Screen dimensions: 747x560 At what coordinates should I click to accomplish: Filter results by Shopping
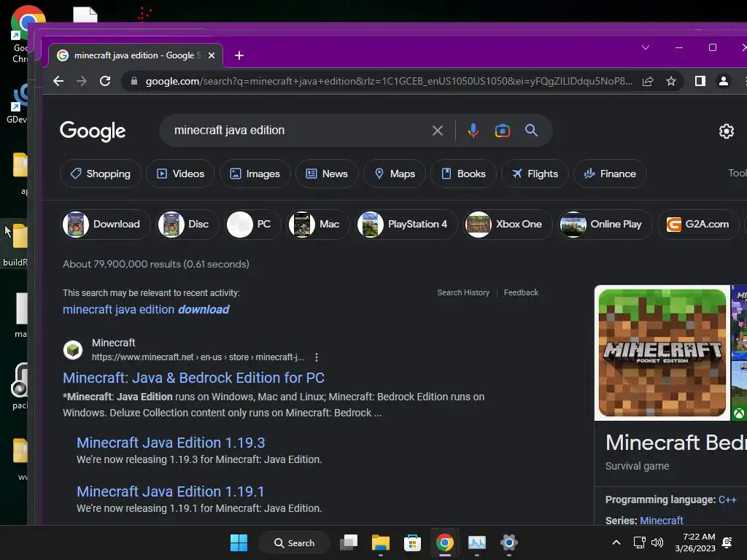coord(101,174)
